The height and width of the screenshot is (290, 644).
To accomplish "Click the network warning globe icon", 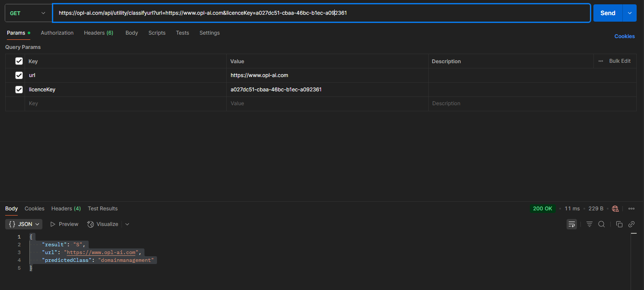I will (615, 209).
